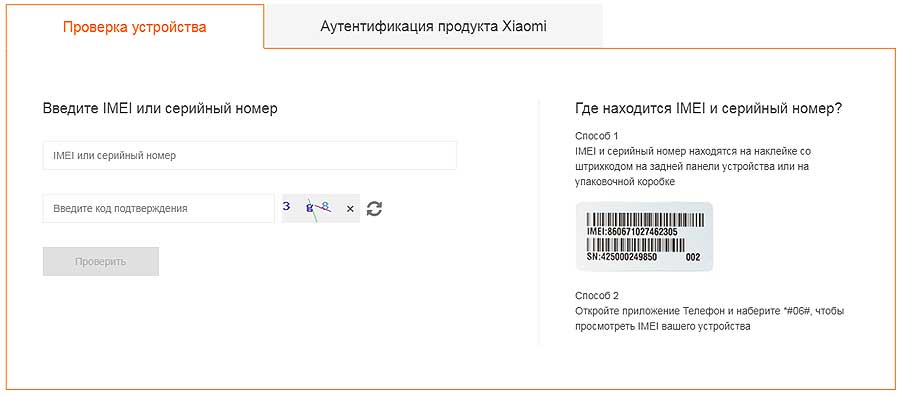Click the 002 number on the sticker
This screenshot has width=900, height=395.
693,257
